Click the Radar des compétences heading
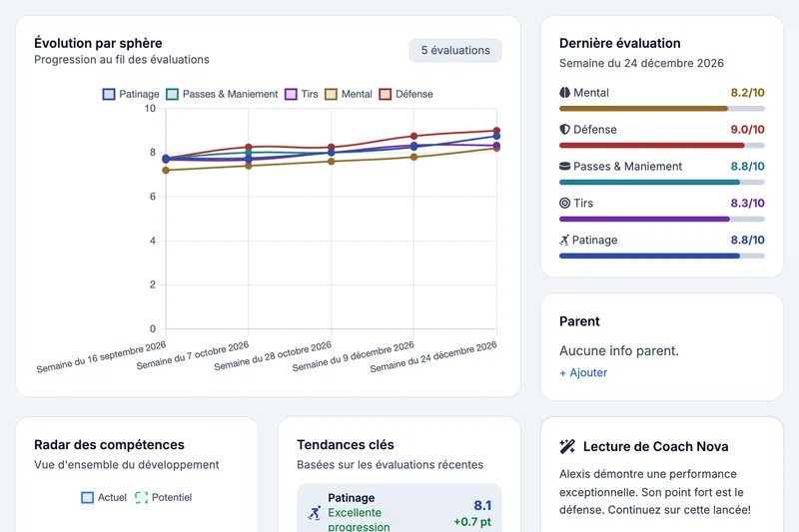 (x=109, y=444)
